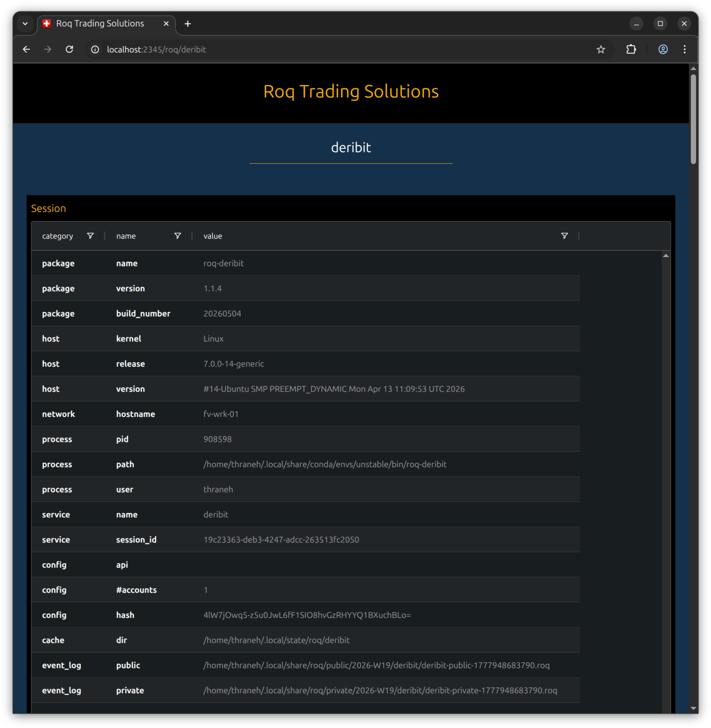Screen dimensions: 711x728
Task: Select the cache dir path value
Action: coord(276,640)
